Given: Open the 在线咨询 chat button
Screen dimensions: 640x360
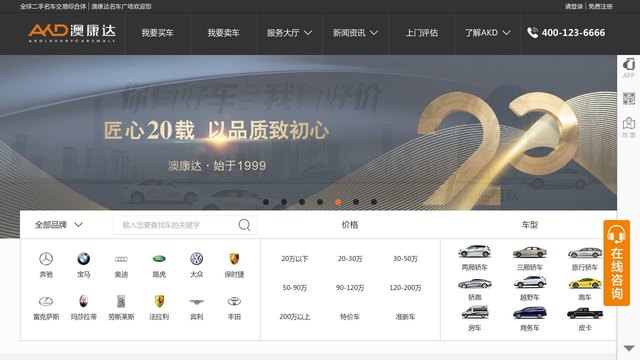Looking at the screenshot, I should pyautogui.click(x=616, y=263).
